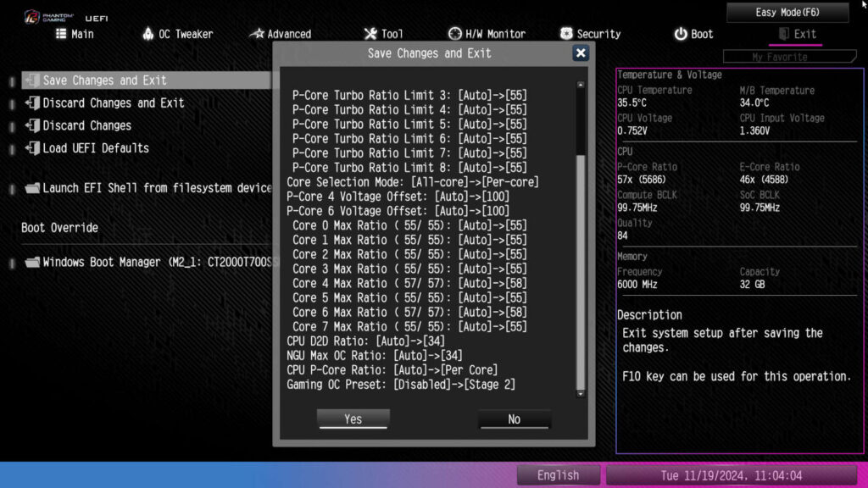
Task: Confirm saving with the Yes button
Action: point(353,419)
